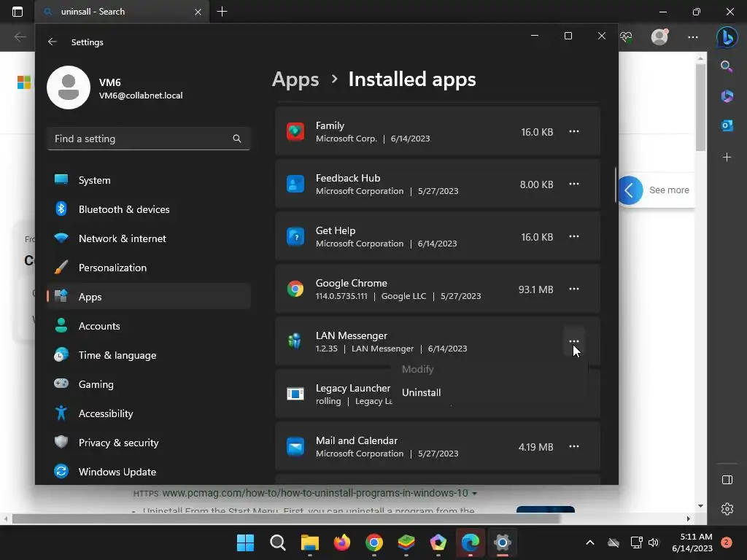Click the Google Chrome taskbar icon
747x560 pixels.
(374, 542)
